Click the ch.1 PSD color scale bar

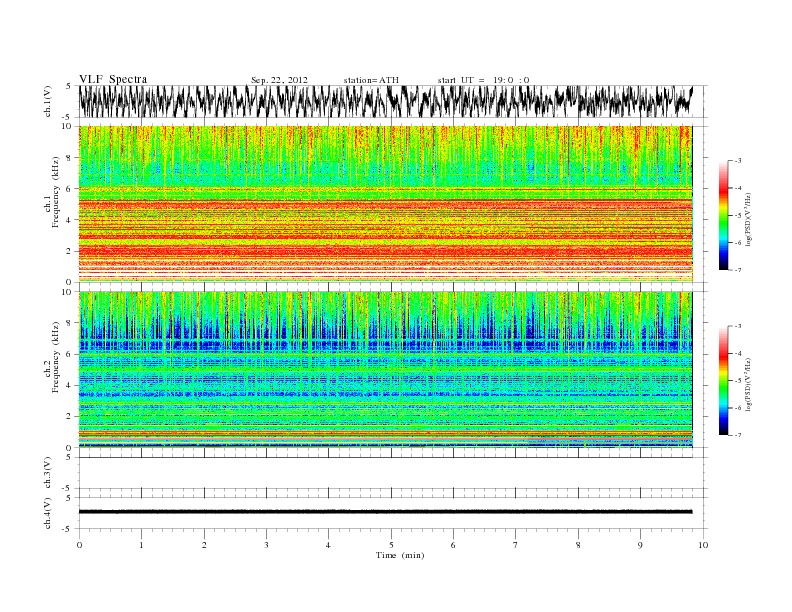723,215
